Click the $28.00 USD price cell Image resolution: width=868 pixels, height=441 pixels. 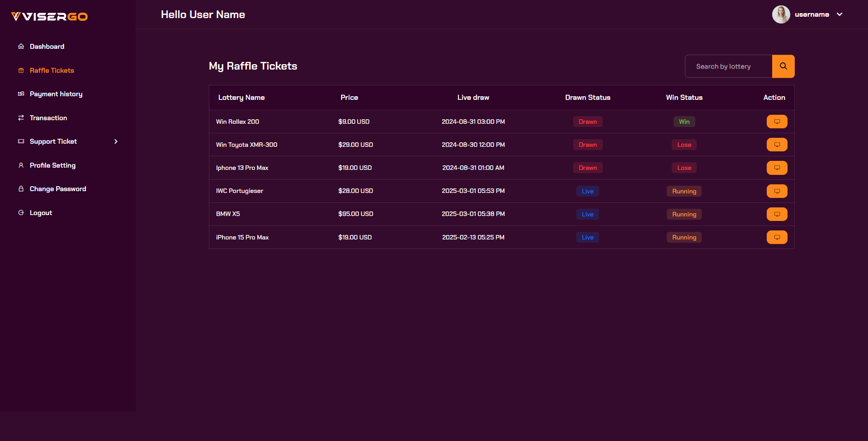point(356,191)
